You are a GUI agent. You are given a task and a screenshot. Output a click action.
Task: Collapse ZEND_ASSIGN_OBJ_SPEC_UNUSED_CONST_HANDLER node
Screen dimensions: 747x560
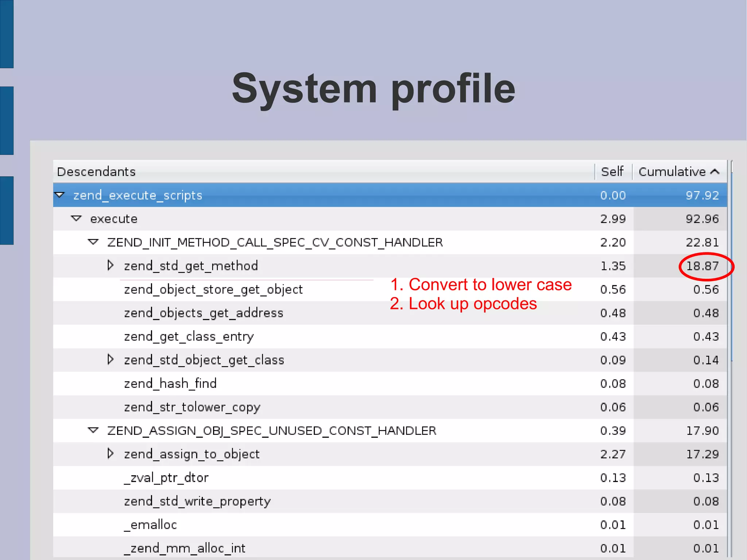coord(93,430)
